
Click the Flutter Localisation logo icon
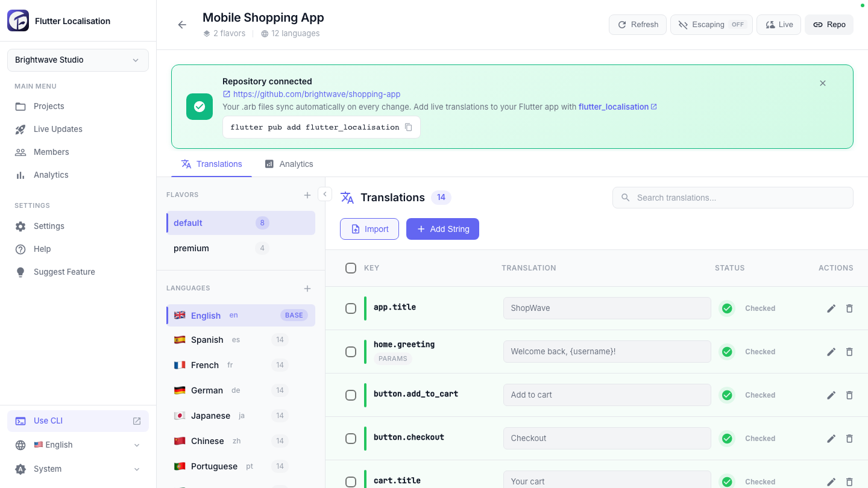(x=18, y=20)
